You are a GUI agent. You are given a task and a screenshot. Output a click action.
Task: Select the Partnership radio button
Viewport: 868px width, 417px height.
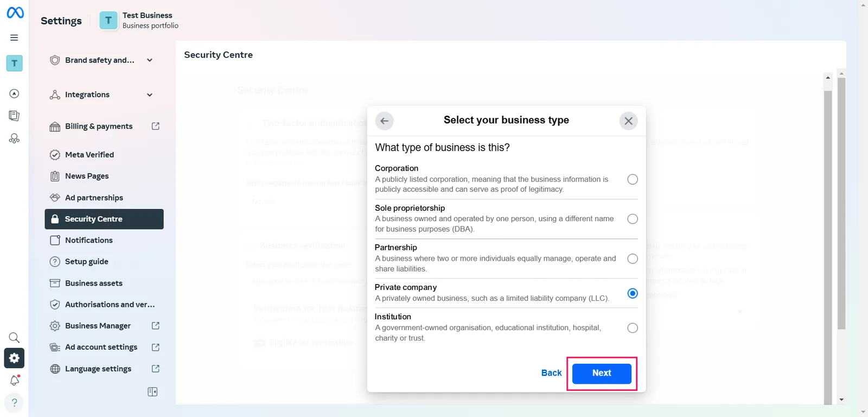click(x=633, y=258)
